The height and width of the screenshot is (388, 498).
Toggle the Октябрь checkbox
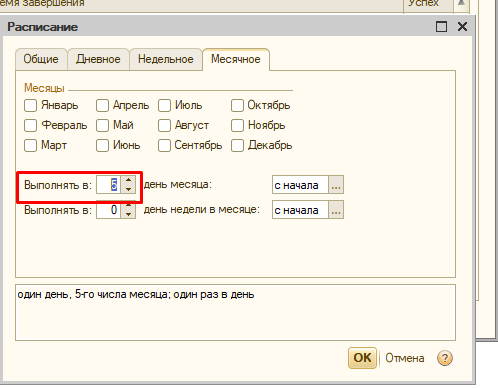(237, 106)
